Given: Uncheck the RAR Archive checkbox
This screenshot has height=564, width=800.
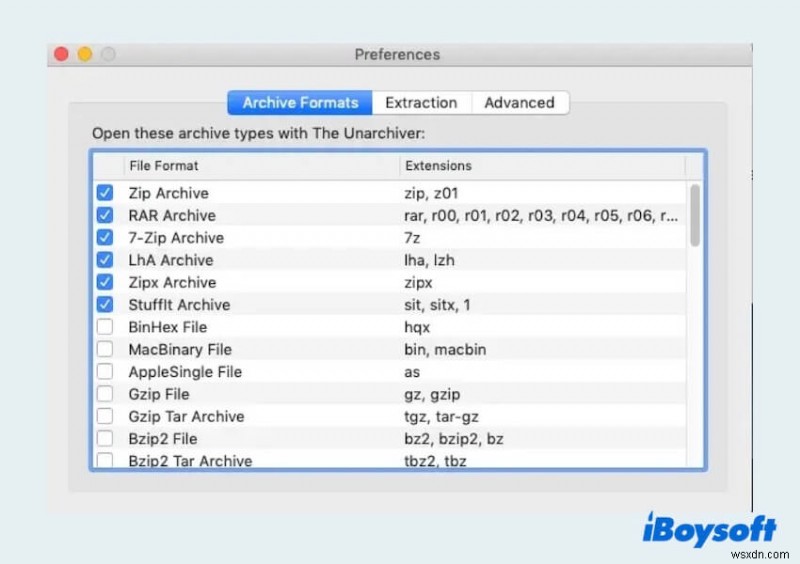Looking at the screenshot, I should (105, 215).
